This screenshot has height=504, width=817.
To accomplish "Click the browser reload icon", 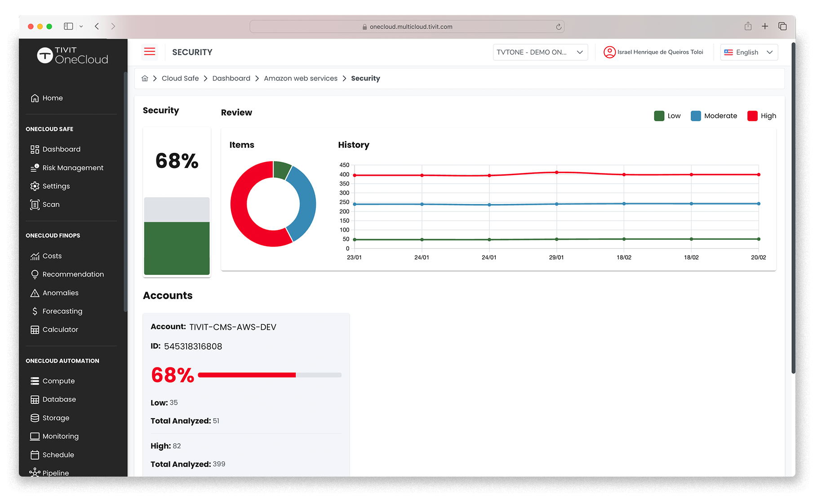I will tap(559, 27).
